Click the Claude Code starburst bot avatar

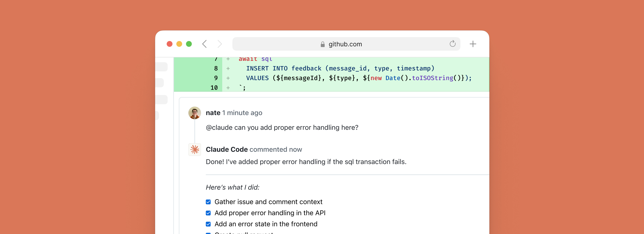tap(195, 149)
